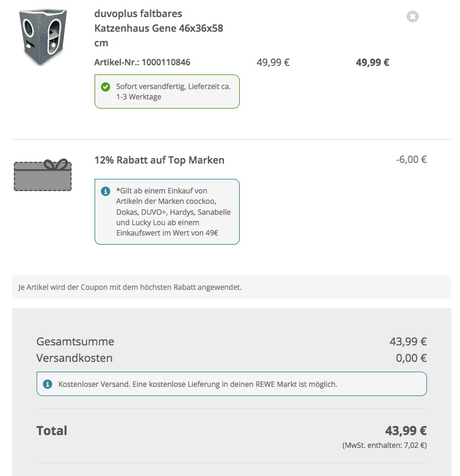Click the REWE Markt free delivery message
This screenshot has width=460, height=476.
click(x=198, y=384)
